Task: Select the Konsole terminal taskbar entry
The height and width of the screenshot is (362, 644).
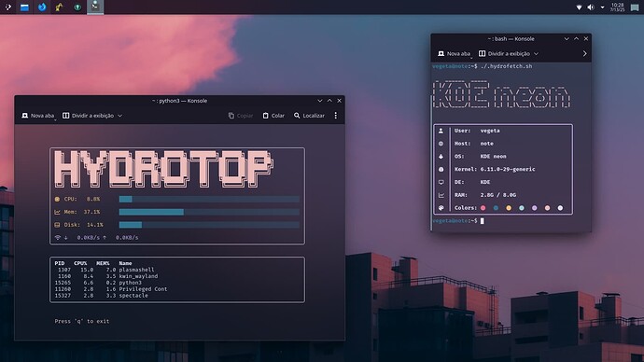Action: [x=95, y=7]
